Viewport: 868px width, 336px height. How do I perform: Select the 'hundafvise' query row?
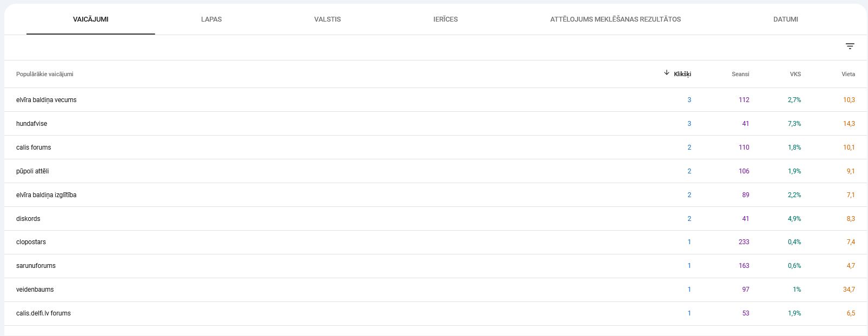click(31, 124)
